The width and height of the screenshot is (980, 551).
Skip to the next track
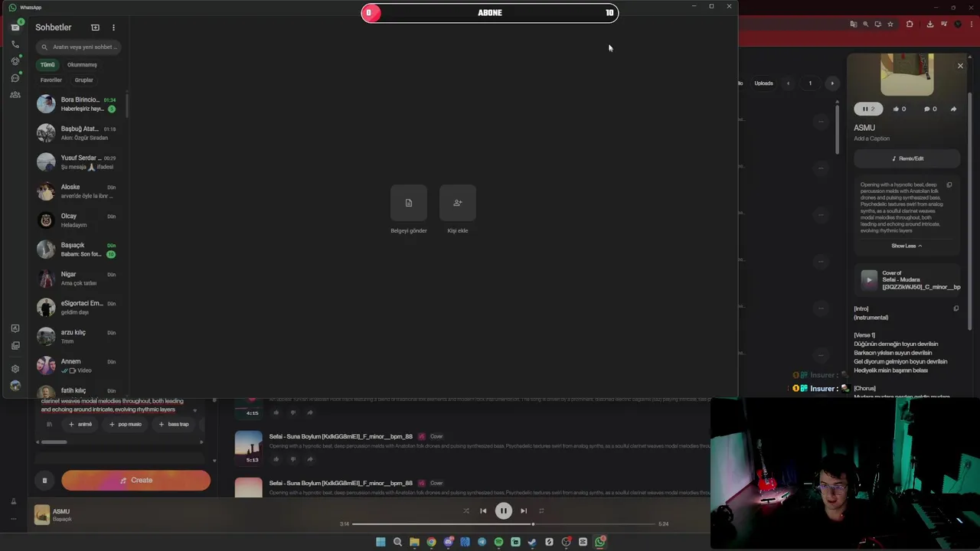coord(524,510)
